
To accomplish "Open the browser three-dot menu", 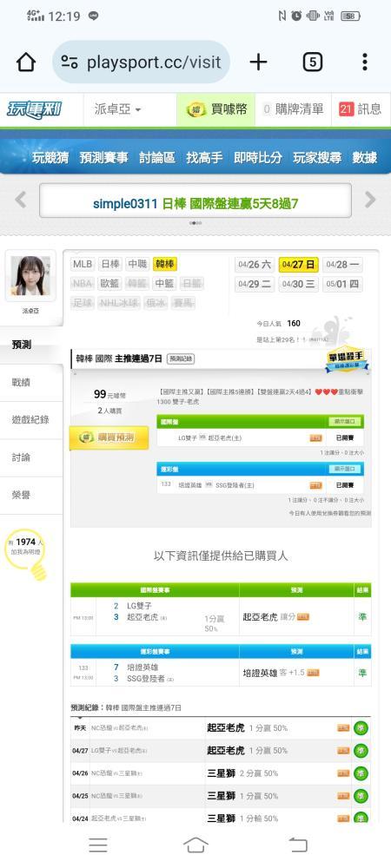I will tap(364, 62).
